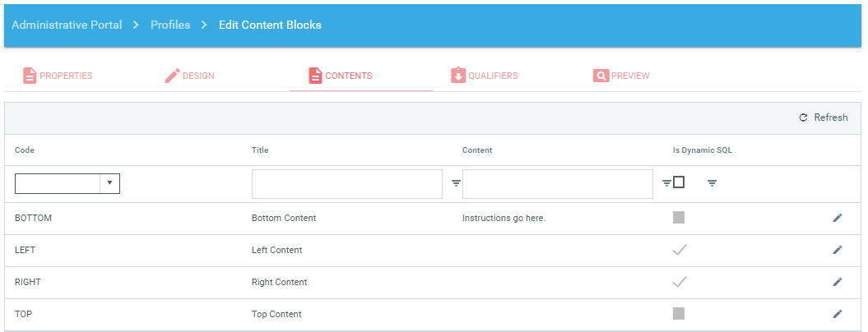Navigate to Administrative Portal breadcrumb
Screen dimensions: 868x332
[67, 25]
